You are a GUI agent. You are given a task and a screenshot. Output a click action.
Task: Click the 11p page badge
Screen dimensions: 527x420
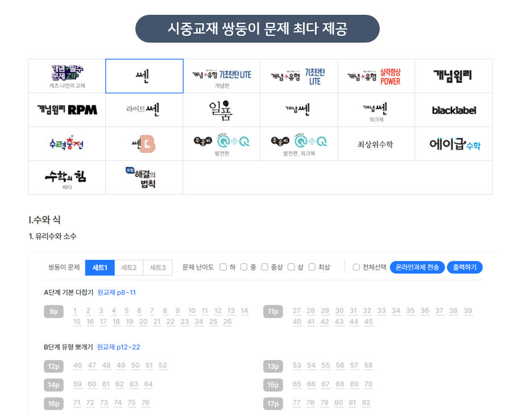273,311
